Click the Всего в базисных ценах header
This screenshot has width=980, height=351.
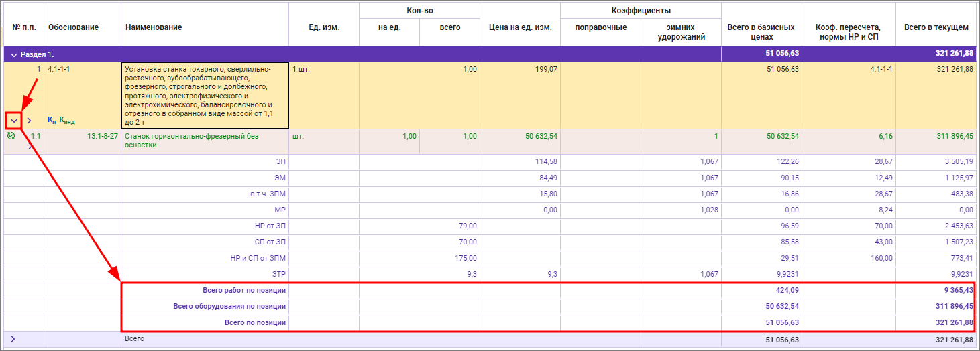coord(761,32)
